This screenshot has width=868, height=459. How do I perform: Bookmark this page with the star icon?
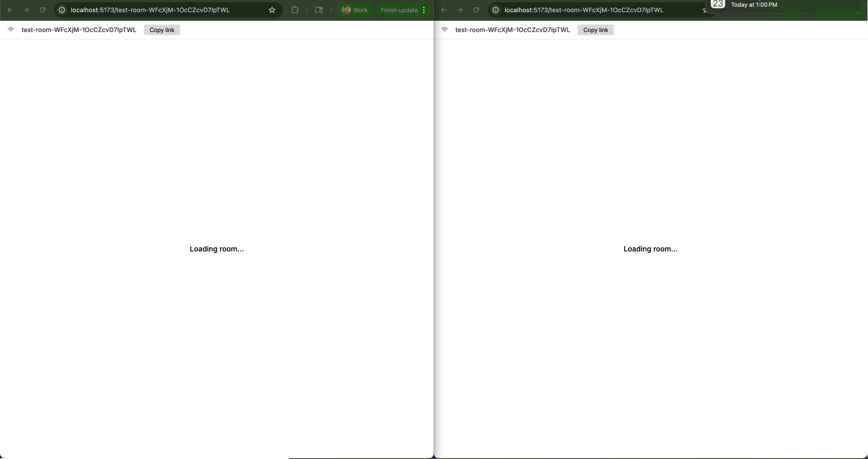(272, 10)
